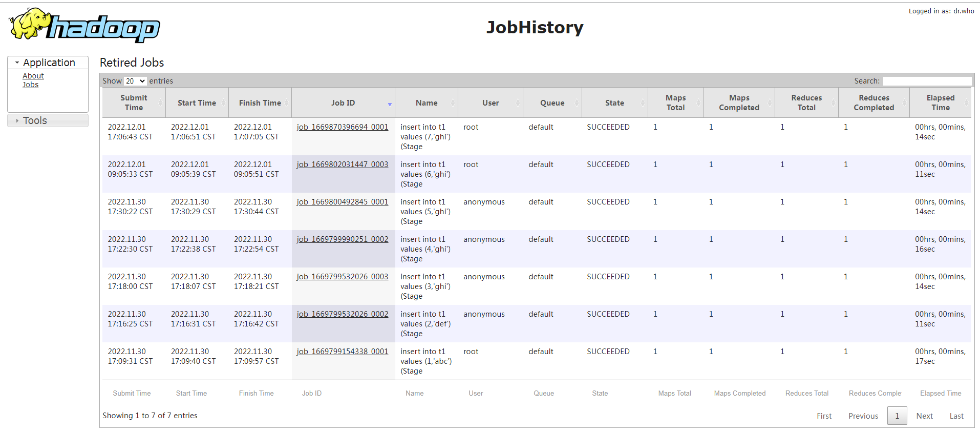Click the footer Maps Completed filter field
The image size is (980, 432).
pos(738,393)
